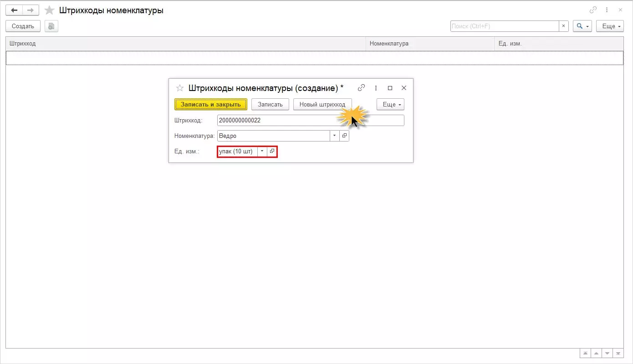Get link icon in creation dialog header
633x364 pixels.
(x=362, y=88)
